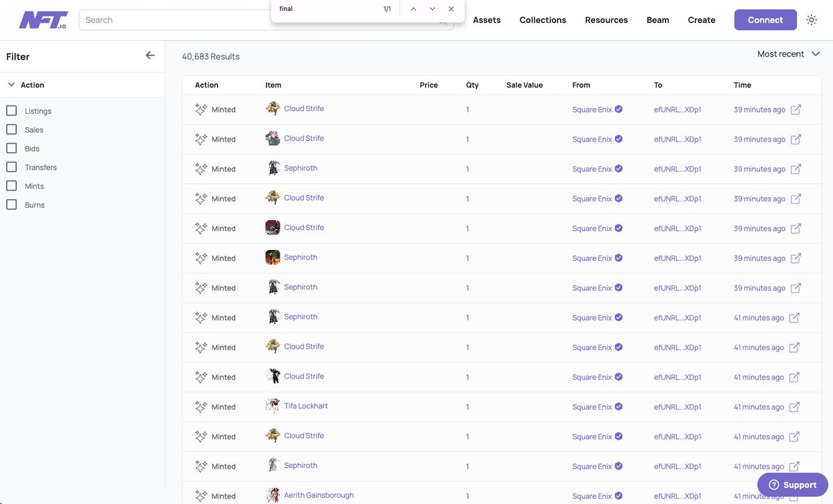Click the NFT.io logo
The width and height of the screenshot is (833, 504).
click(x=43, y=19)
